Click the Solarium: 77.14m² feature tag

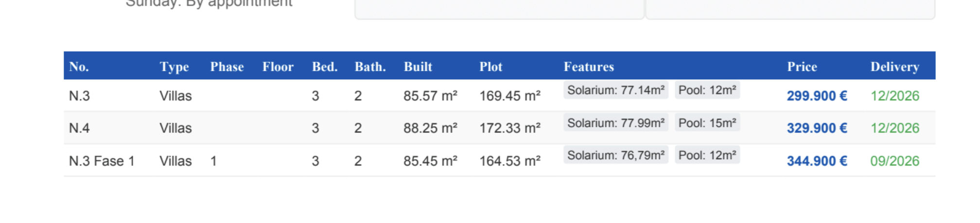pyautogui.click(x=615, y=90)
